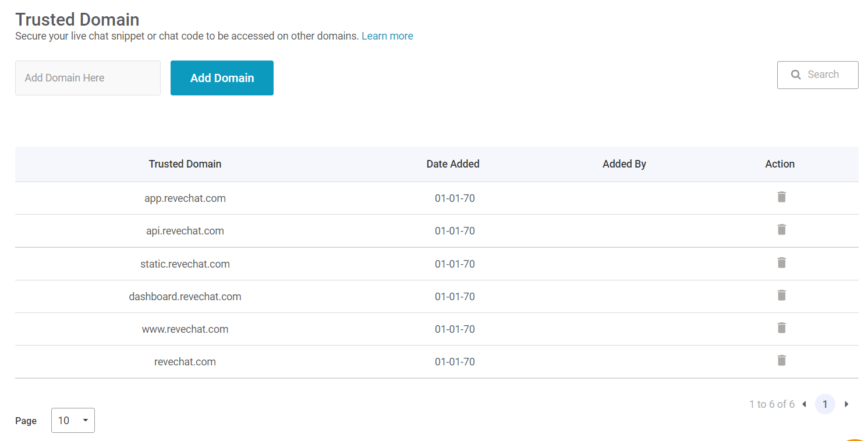868x441 pixels.
Task: Remove static.revechat.com via trash icon
Action: point(781,262)
